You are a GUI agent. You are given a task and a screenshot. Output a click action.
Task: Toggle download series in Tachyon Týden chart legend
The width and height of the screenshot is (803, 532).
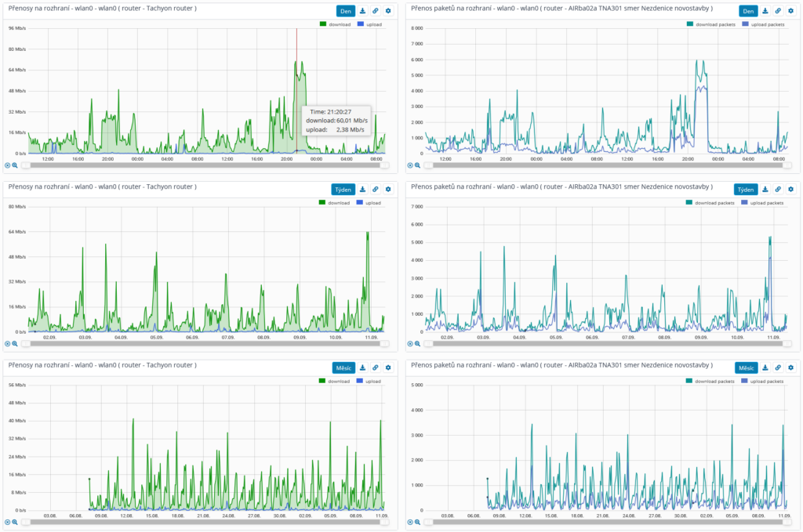[334, 203]
